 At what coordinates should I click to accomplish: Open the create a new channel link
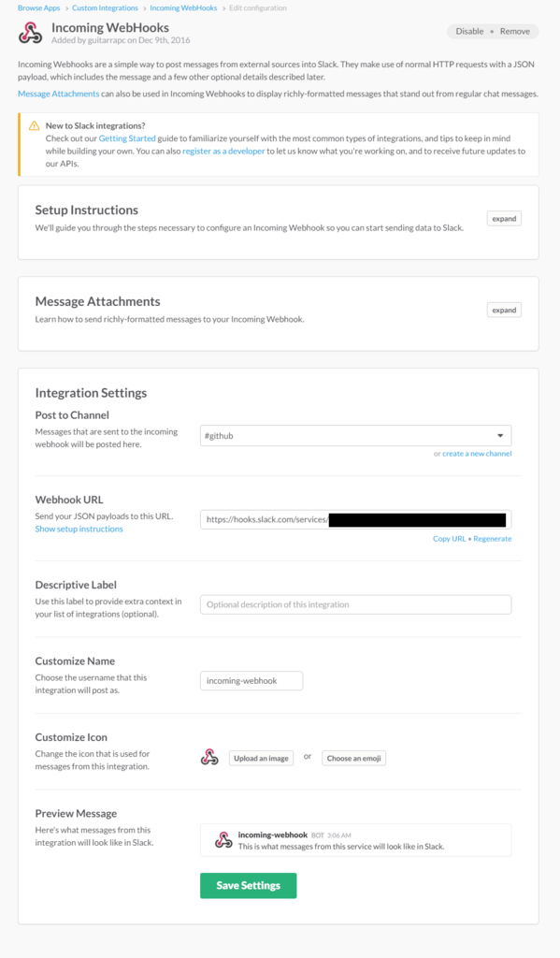coord(477,454)
